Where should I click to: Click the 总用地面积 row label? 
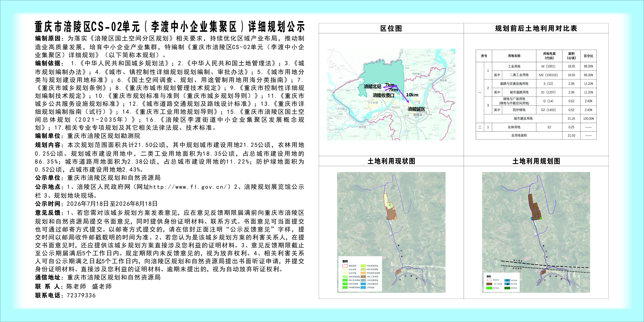(519, 136)
